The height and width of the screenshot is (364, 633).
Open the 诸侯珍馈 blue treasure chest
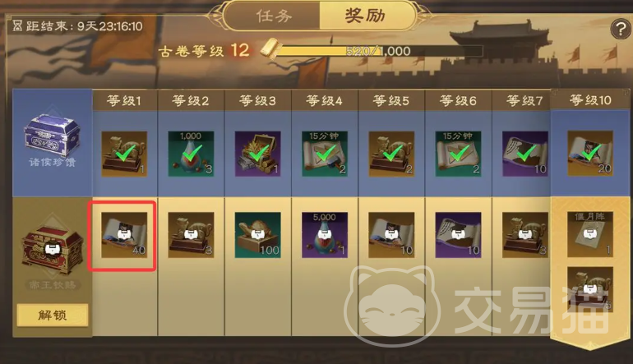(52, 134)
